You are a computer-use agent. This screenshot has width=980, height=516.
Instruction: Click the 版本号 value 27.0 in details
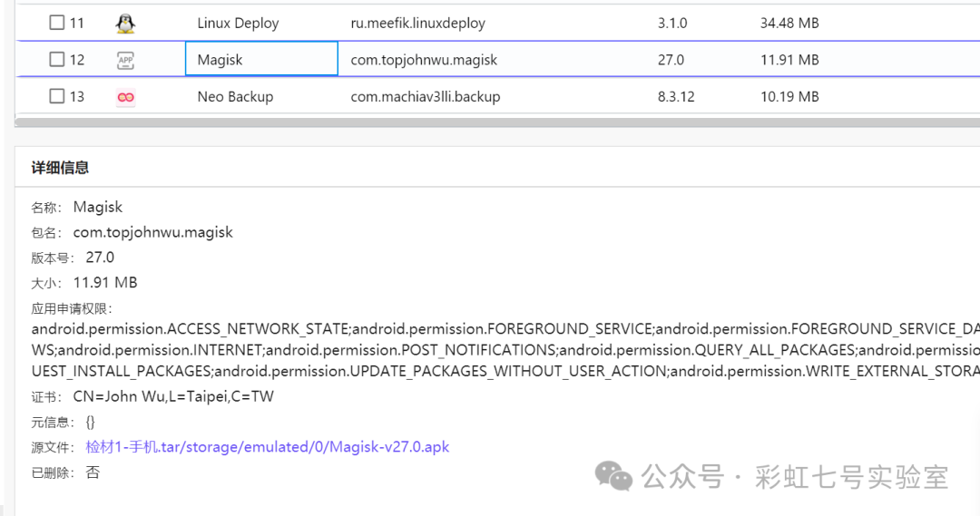pyautogui.click(x=100, y=258)
